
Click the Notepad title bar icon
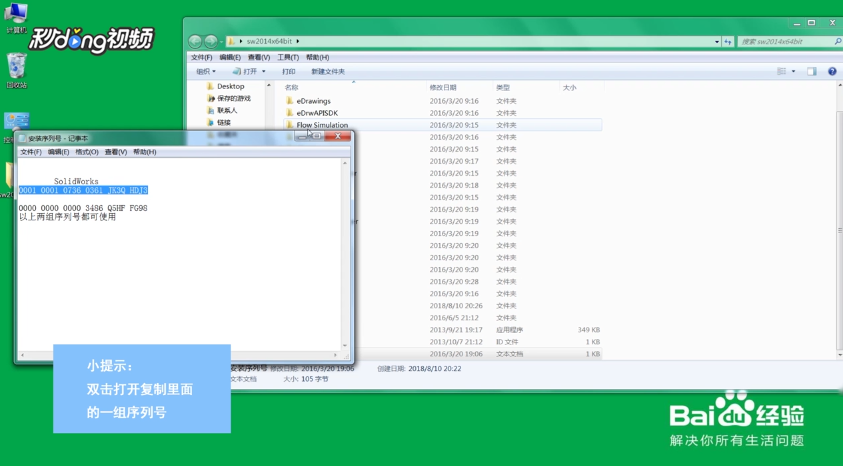[x=22, y=138]
